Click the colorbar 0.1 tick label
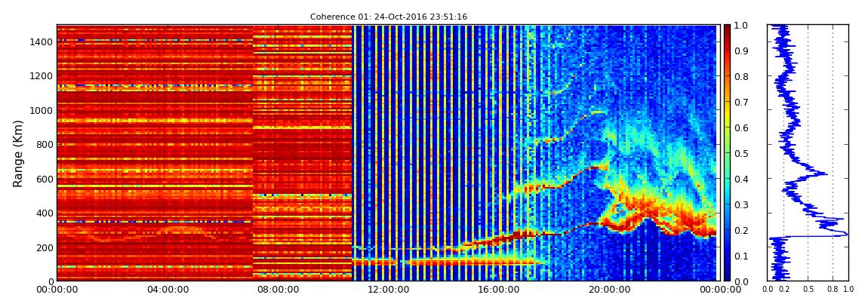This screenshot has height=307, width=868. pyautogui.click(x=740, y=256)
